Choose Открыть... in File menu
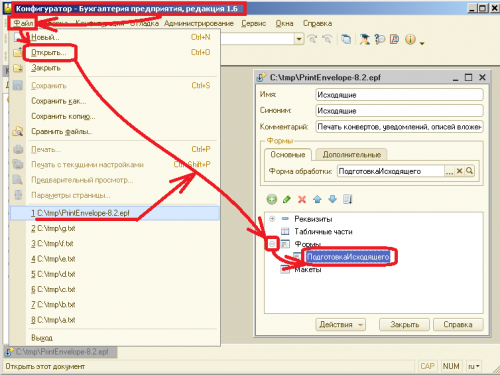500x375 pixels. 115,53
